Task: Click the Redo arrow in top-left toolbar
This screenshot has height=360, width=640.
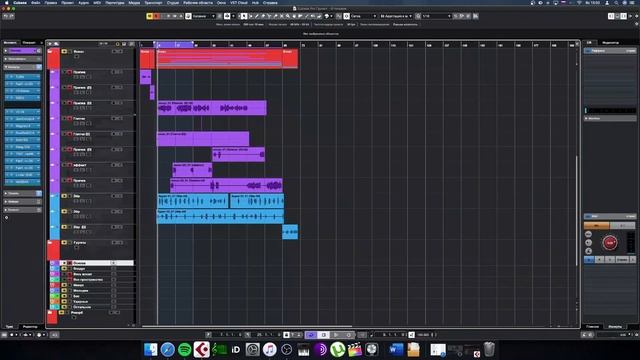Action: [12, 16]
